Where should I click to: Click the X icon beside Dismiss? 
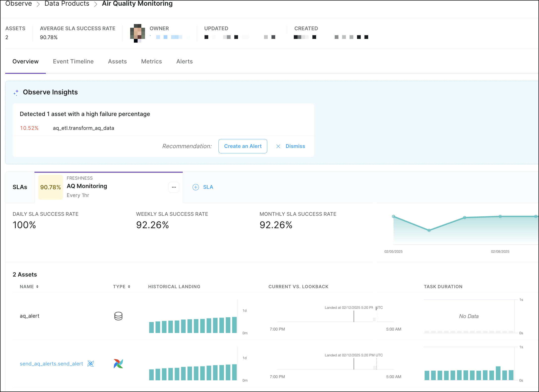(278, 146)
